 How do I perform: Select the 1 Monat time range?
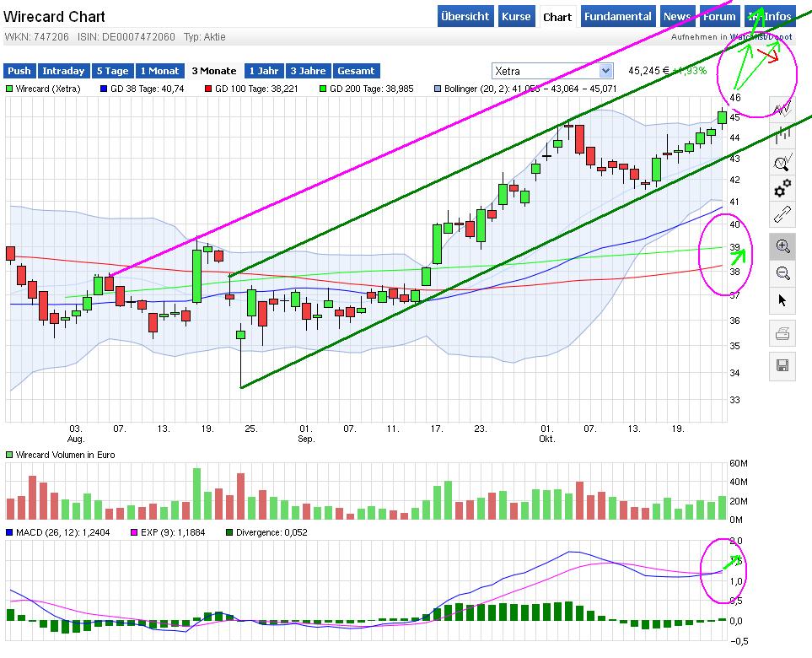click(x=159, y=71)
